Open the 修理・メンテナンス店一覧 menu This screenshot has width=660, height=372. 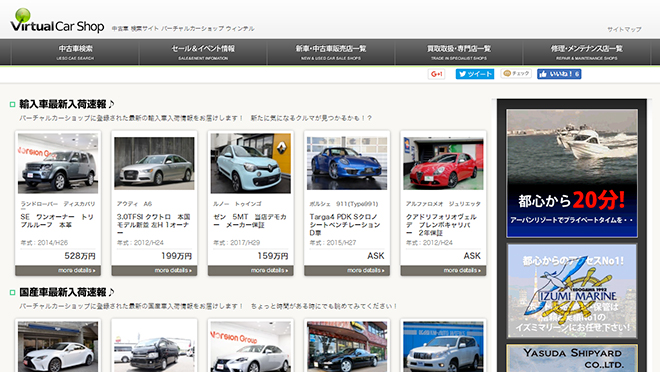coord(586,52)
